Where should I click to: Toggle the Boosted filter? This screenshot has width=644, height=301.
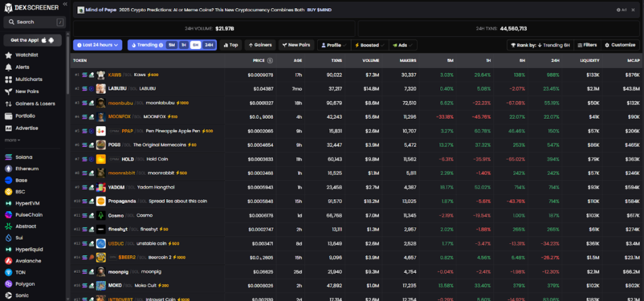click(369, 45)
